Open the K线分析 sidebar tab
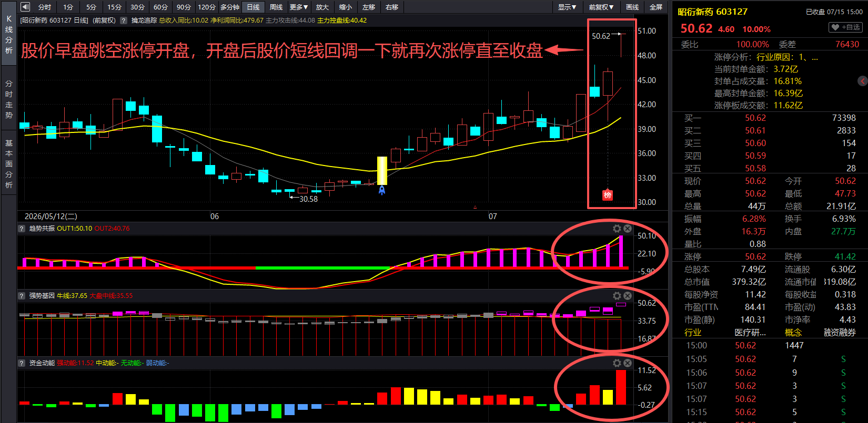Image resolution: width=868 pixels, height=423 pixels. tap(9, 35)
